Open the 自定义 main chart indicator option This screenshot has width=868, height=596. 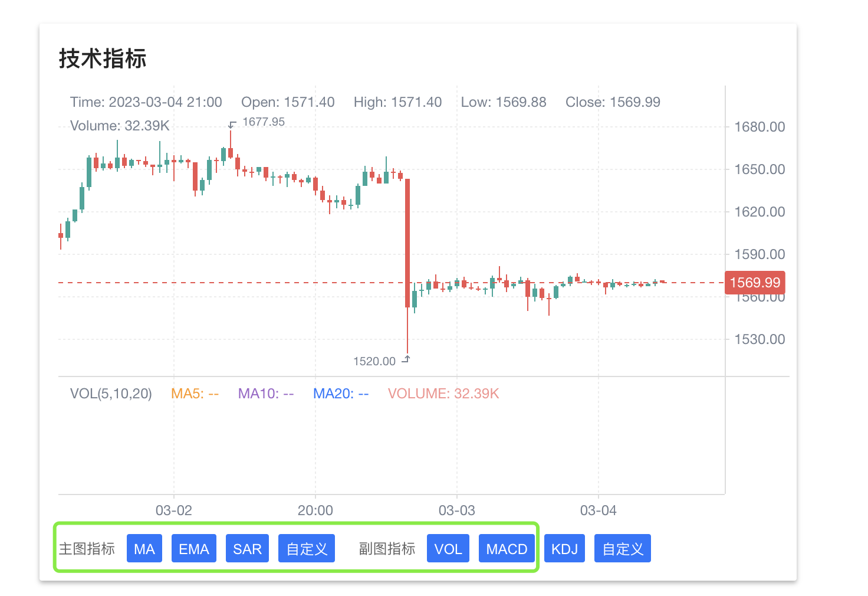click(x=306, y=548)
